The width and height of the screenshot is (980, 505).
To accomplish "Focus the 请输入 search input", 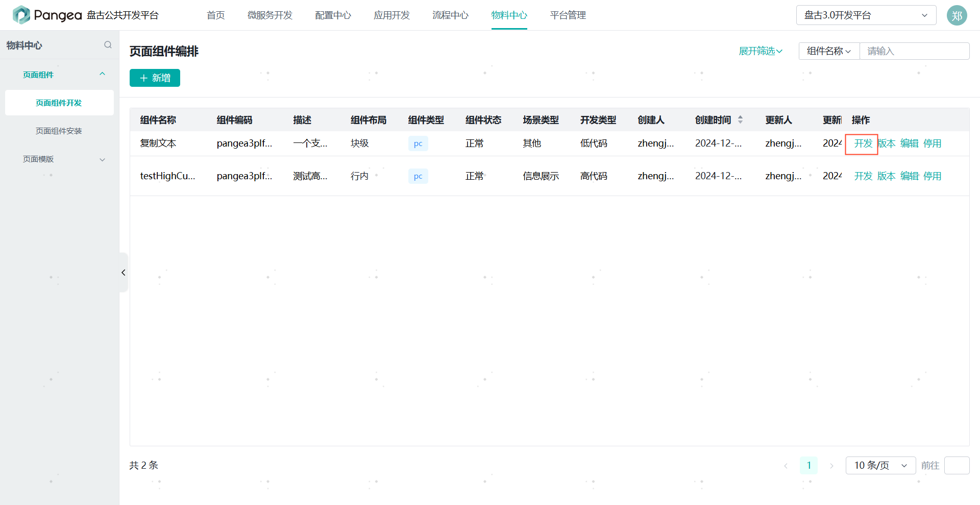I will click(915, 51).
